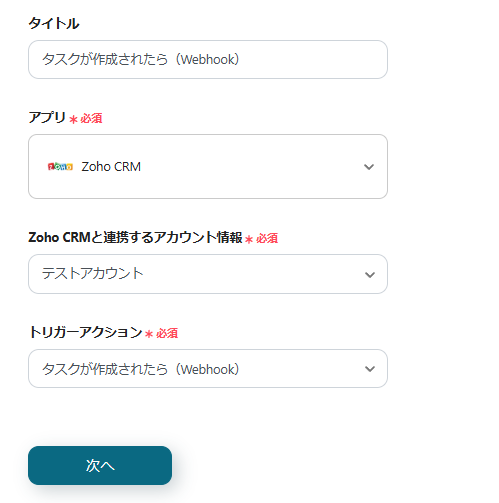Expand the トリガーアクション dropdown chevron

(x=370, y=369)
